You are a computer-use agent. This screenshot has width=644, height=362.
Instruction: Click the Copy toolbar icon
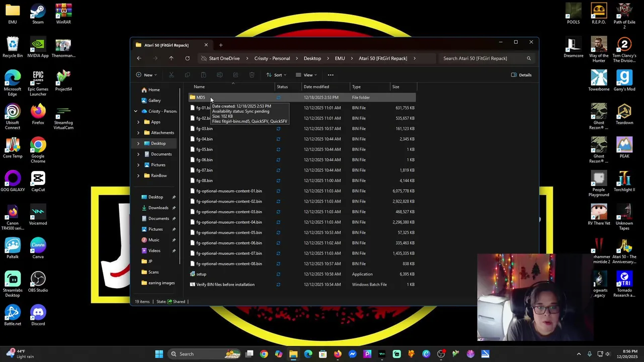click(x=187, y=75)
